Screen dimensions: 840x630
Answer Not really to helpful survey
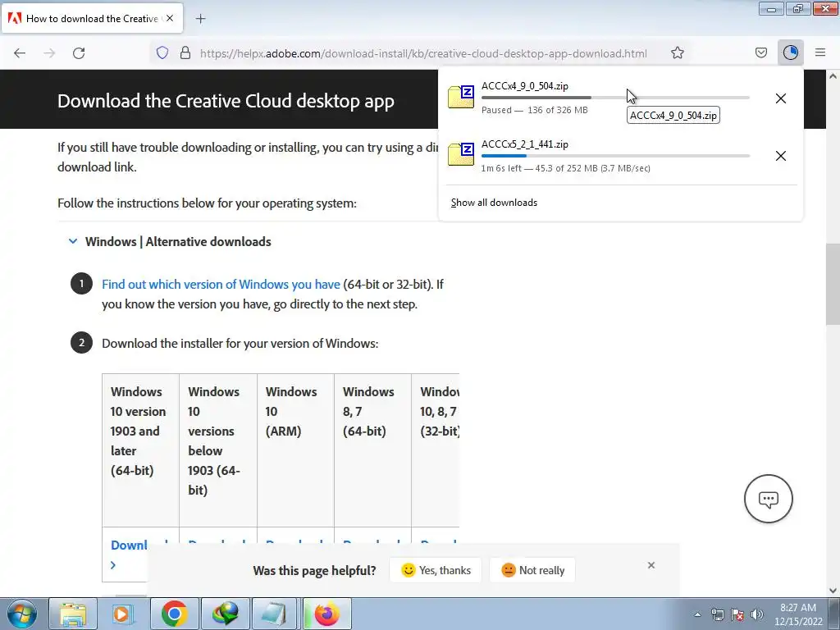pyautogui.click(x=532, y=570)
